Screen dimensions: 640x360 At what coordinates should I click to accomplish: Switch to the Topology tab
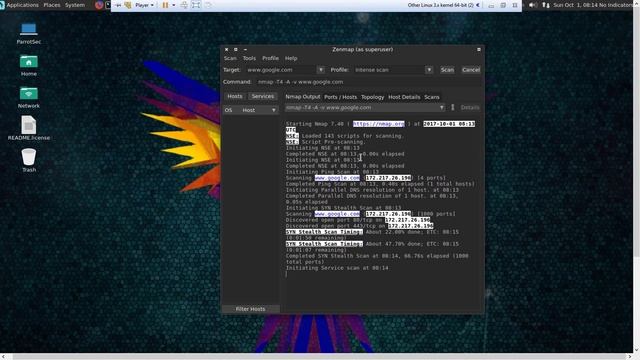pos(372,97)
